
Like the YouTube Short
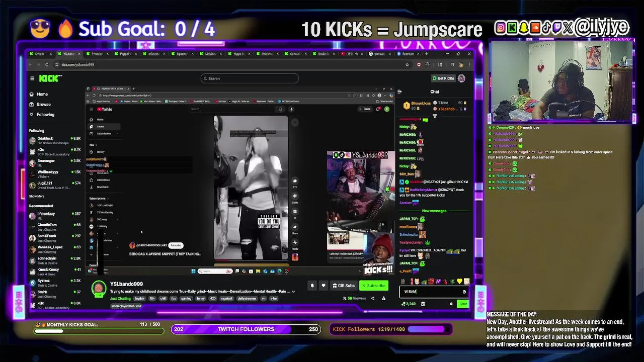(x=295, y=180)
